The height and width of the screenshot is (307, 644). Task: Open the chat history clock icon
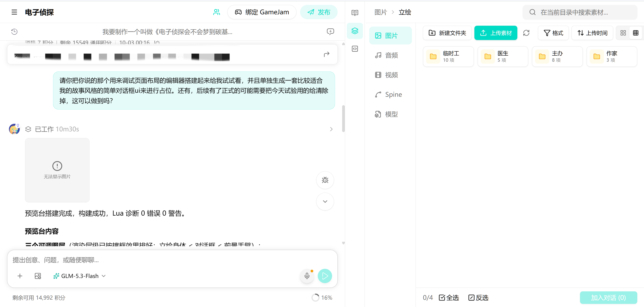coord(14,32)
